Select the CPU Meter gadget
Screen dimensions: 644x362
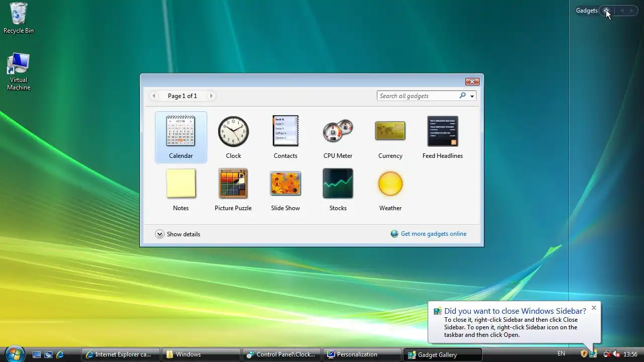coord(338,137)
